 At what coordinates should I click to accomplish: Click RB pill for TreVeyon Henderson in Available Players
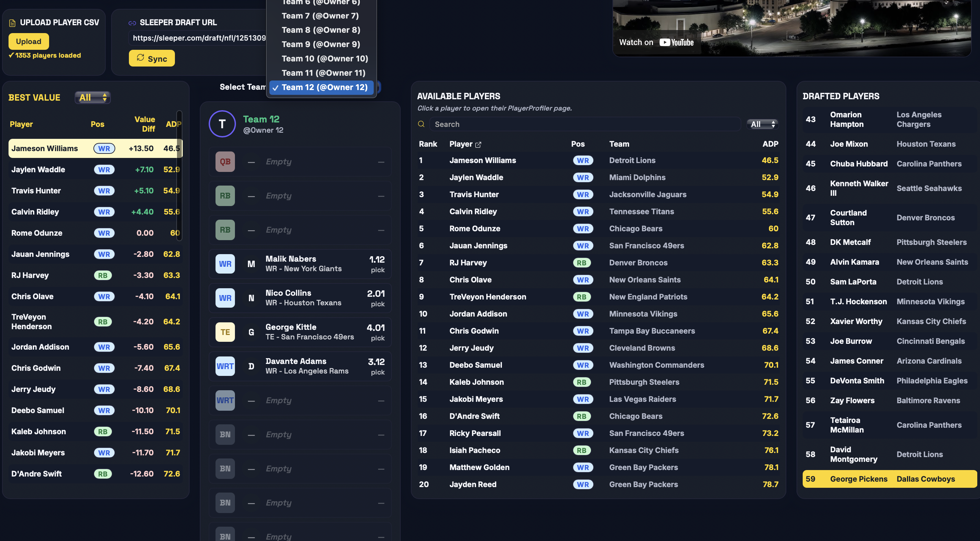point(582,297)
